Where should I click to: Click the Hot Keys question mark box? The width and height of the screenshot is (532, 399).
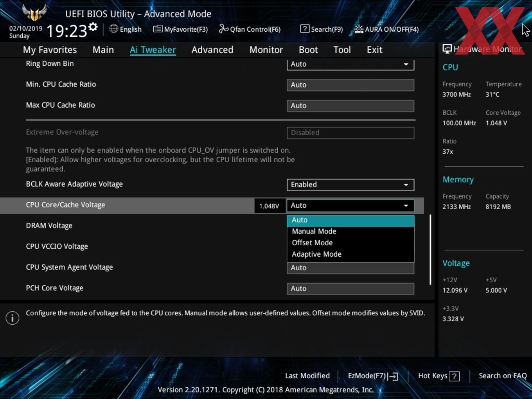coord(454,376)
